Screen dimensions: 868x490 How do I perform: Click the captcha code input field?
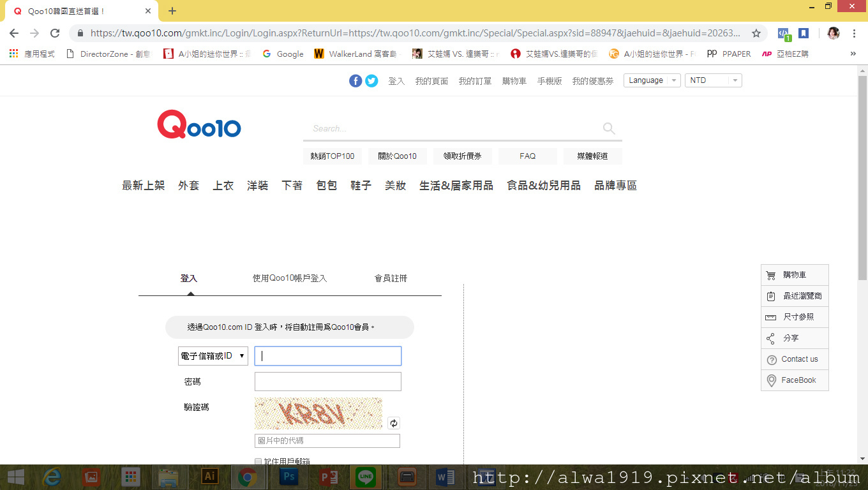pos(327,441)
